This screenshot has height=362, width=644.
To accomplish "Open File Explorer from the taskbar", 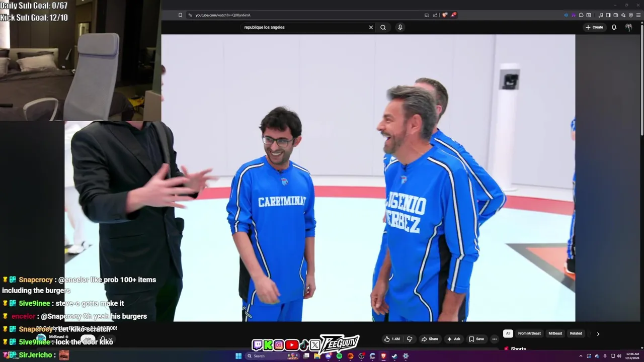I will pos(317,356).
